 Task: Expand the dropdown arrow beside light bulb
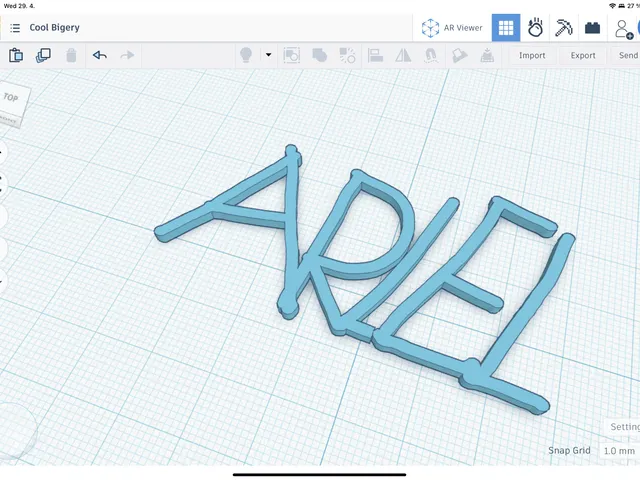pyautogui.click(x=269, y=55)
